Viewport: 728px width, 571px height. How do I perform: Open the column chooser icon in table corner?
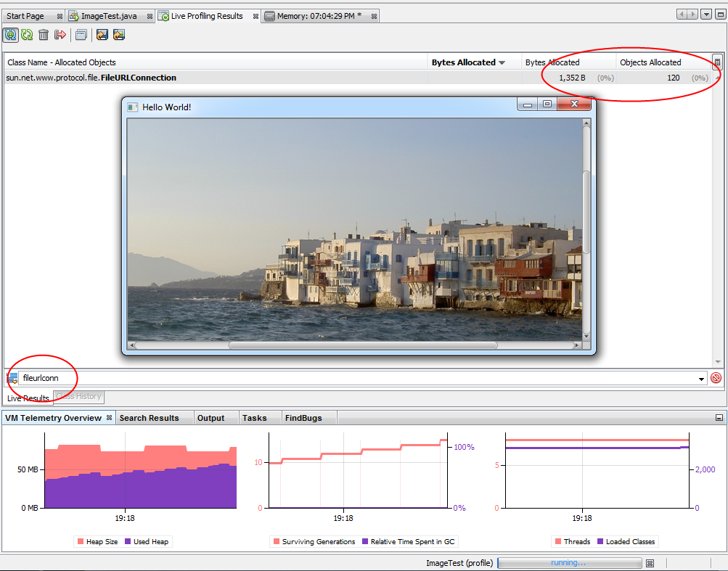tap(717, 62)
